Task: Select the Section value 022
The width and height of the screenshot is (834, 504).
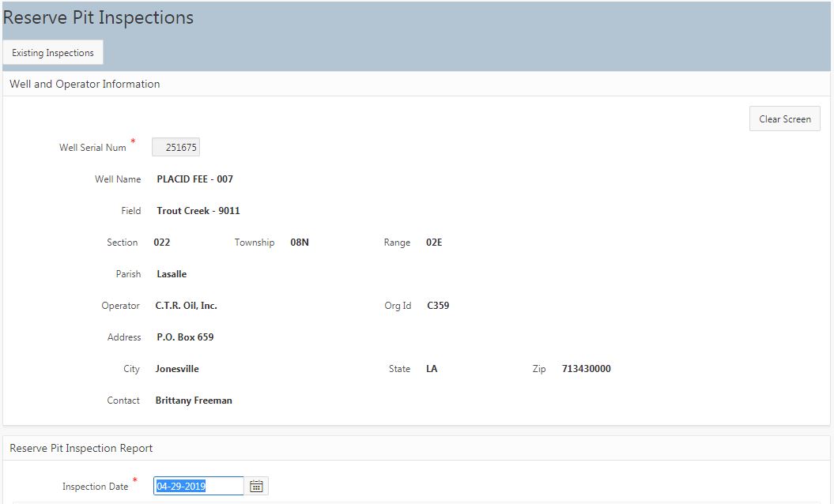Action: pyautogui.click(x=161, y=243)
